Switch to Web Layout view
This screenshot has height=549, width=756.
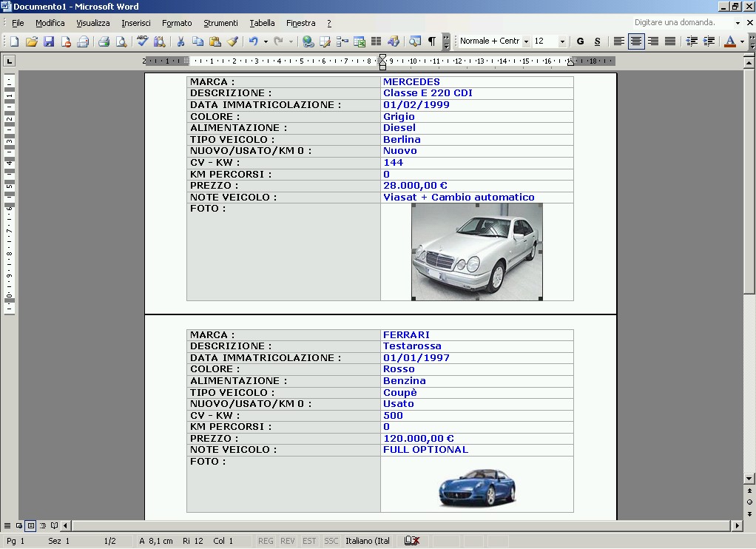click(x=18, y=525)
